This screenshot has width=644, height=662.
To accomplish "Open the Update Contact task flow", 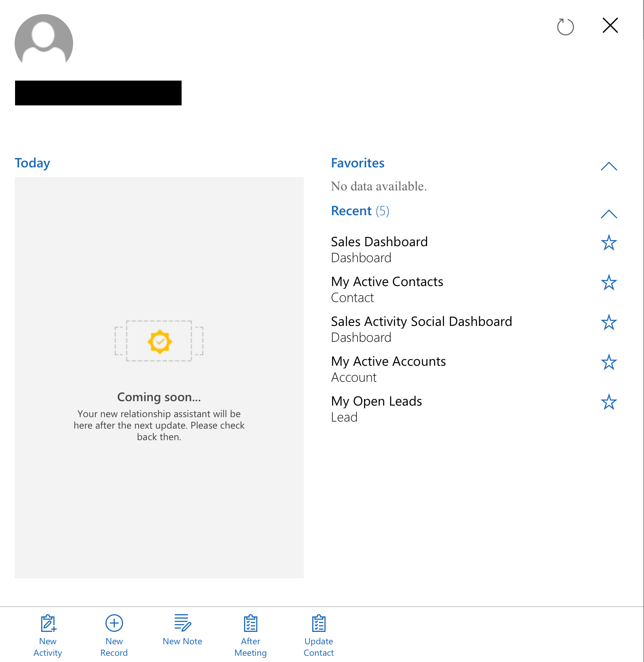I will coord(318,635).
